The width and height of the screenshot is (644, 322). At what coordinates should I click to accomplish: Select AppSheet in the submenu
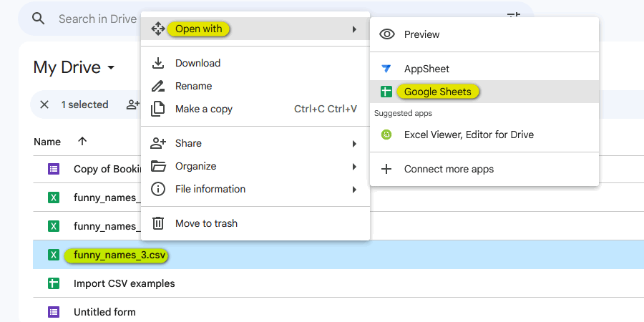click(484, 69)
